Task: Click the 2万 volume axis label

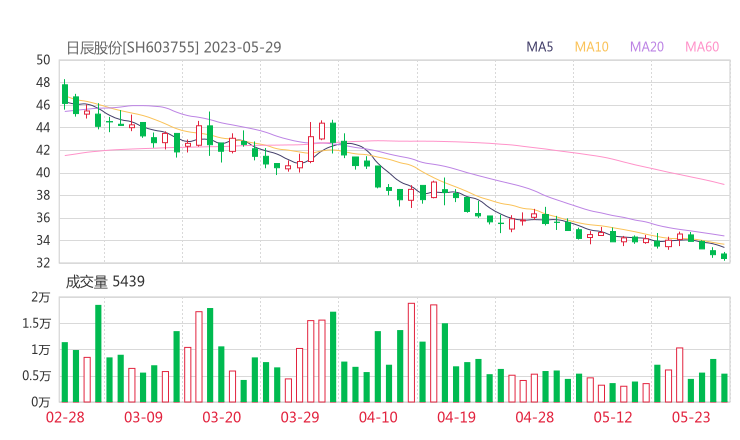Action: click(41, 297)
